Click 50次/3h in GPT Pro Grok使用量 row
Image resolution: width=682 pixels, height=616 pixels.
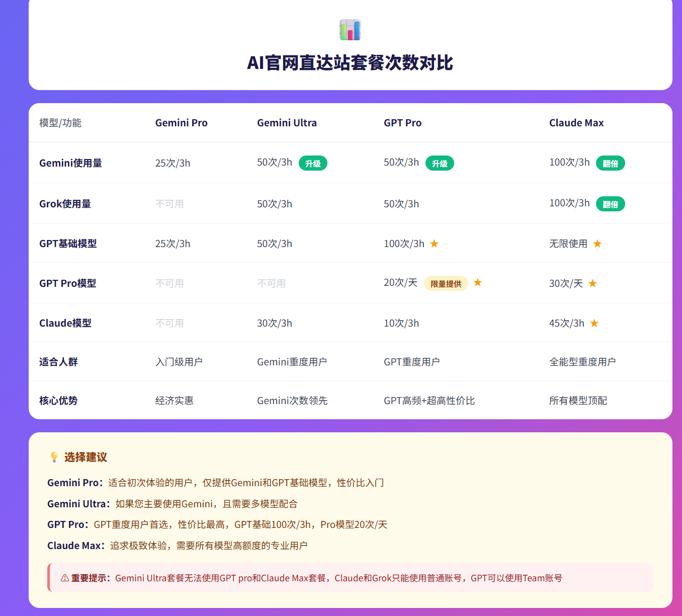point(401,204)
